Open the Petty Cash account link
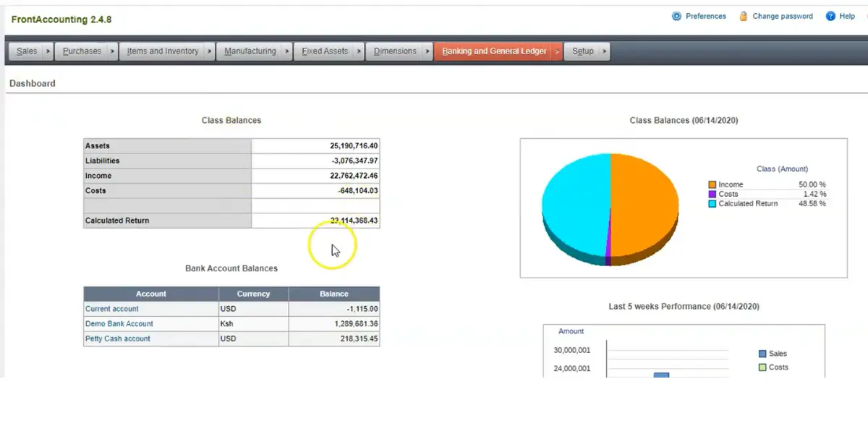The height and width of the screenshot is (434, 868). (118, 339)
